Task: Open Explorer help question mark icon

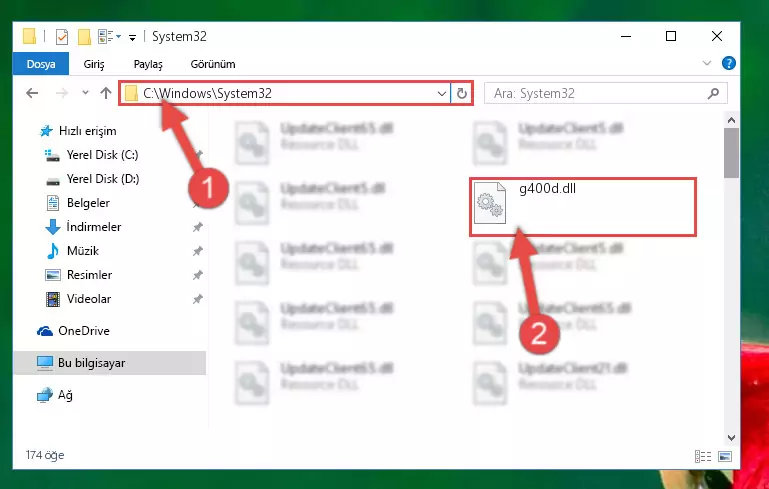Action: (729, 63)
